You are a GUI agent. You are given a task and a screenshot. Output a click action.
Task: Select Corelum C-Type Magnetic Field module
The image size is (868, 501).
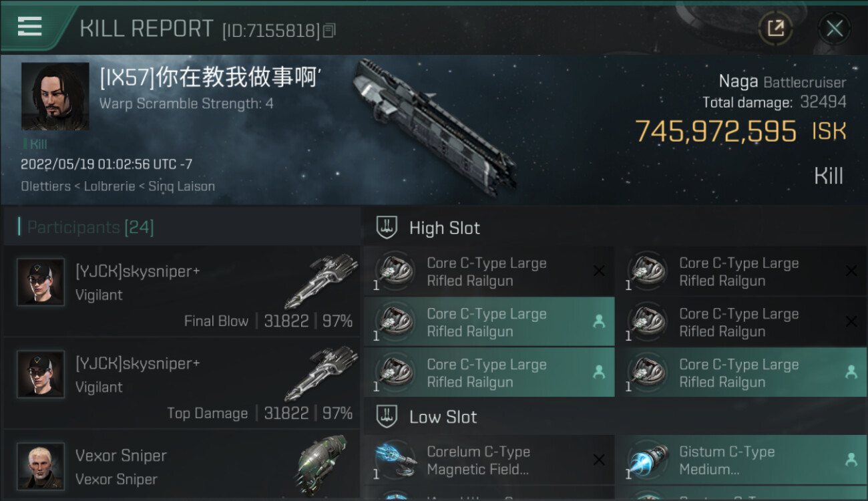489,460
